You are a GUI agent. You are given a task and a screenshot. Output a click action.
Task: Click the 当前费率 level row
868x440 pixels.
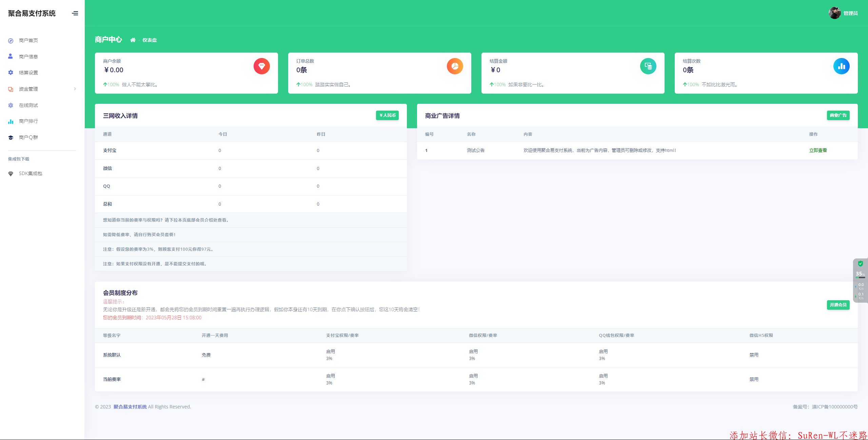pos(476,380)
